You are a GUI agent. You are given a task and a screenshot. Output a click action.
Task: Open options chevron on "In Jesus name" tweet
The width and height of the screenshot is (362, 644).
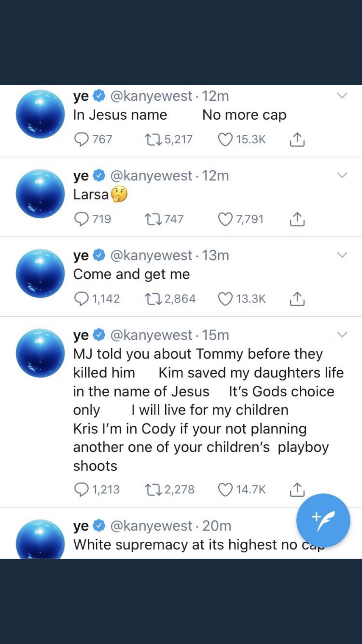(x=342, y=95)
